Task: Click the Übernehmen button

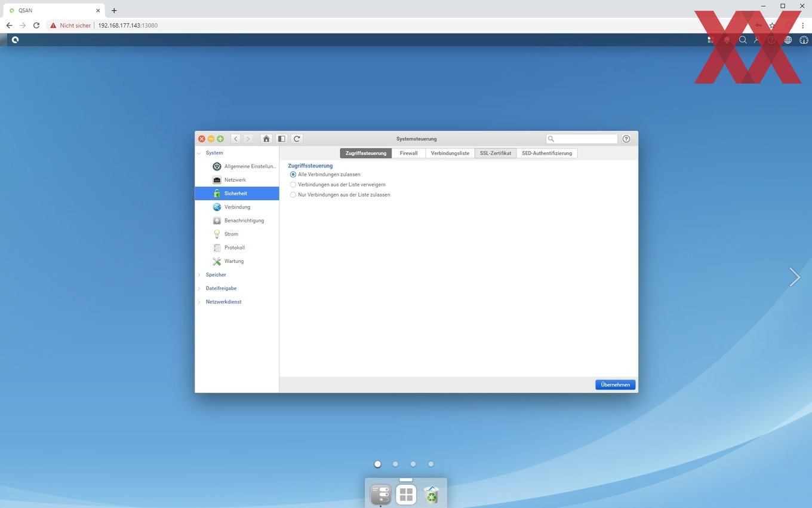Action: [616, 385]
